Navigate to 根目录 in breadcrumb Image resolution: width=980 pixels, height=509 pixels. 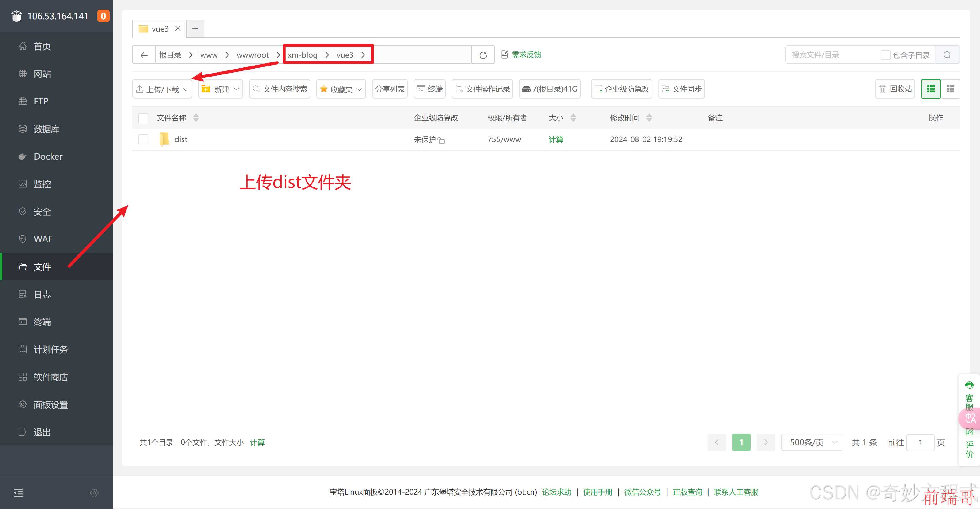(x=170, y=55)
